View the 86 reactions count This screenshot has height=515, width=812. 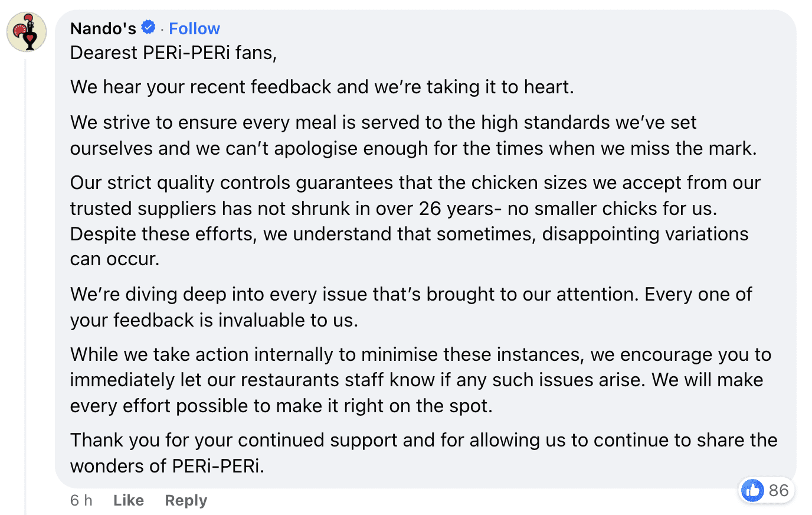pyautogui.click(x=778, y=490)
